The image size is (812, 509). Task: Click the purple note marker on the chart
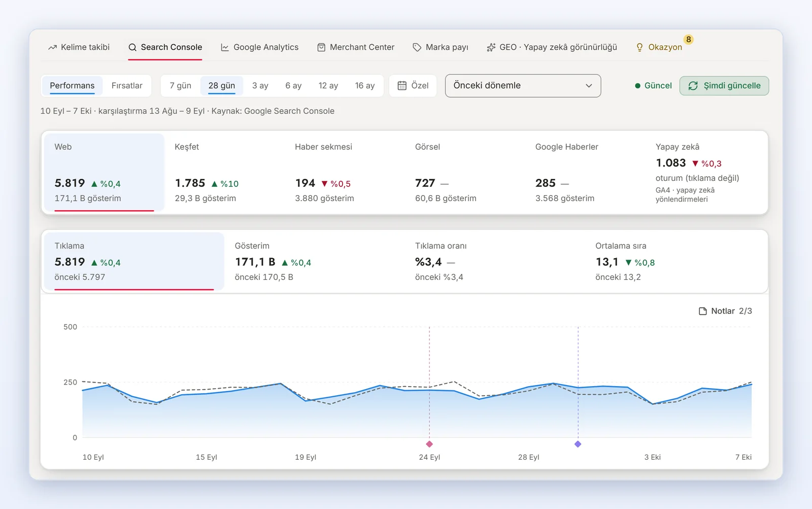point(578,444)
